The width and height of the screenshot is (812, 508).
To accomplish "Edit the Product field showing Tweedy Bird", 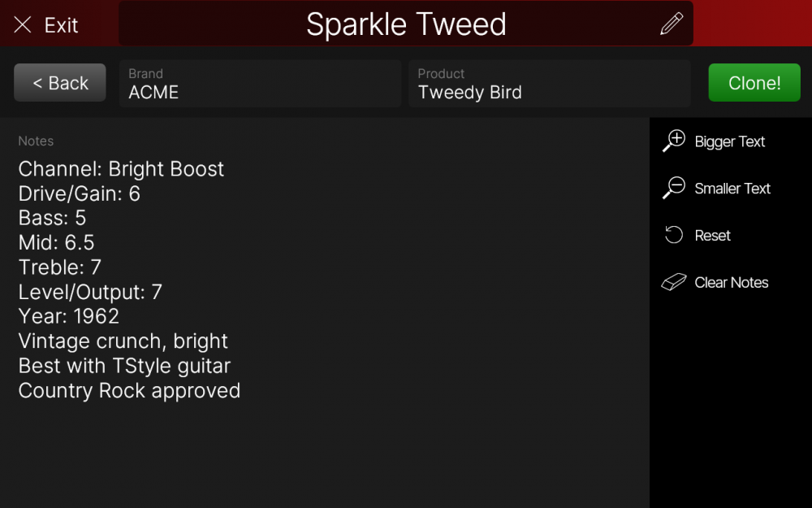I will (550, 84).
